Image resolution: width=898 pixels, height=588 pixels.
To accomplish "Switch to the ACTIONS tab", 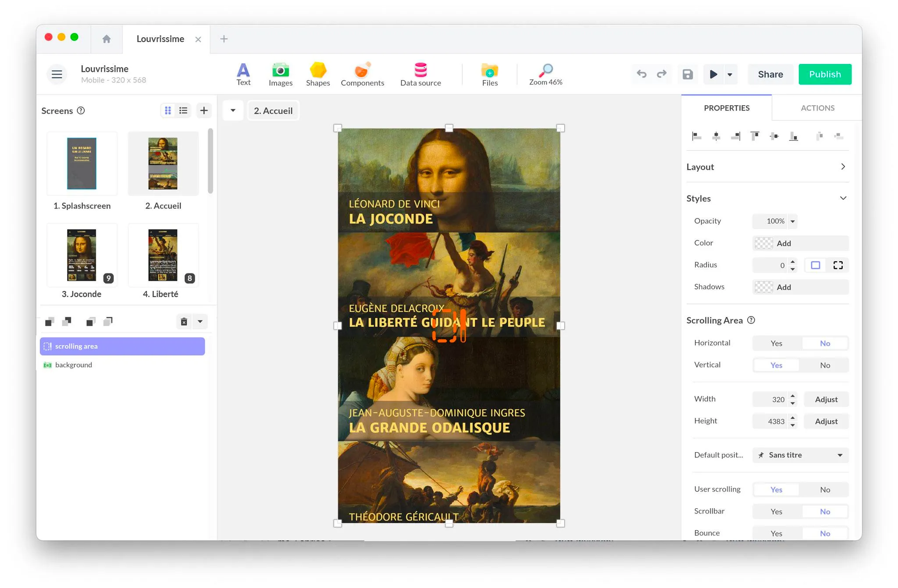I will pyautogui.click(x=817, y=108).
